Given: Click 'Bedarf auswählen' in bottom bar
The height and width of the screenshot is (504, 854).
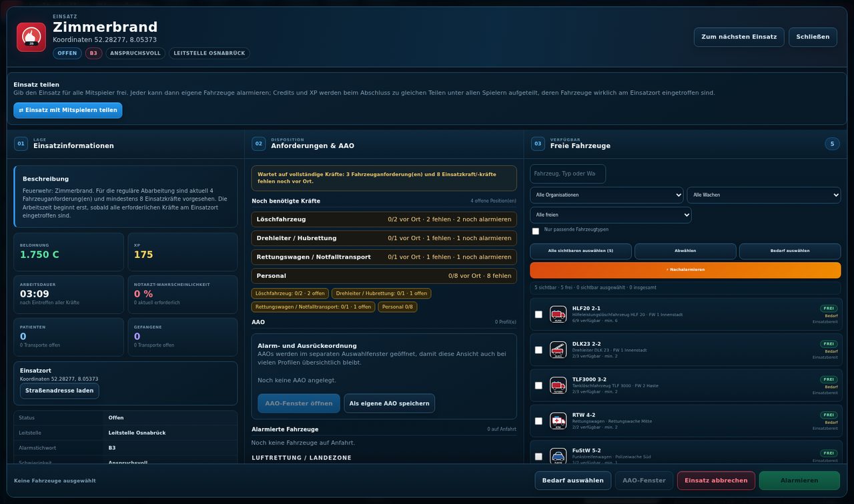Looking at the screenshot, I should [x=572, y=480].
